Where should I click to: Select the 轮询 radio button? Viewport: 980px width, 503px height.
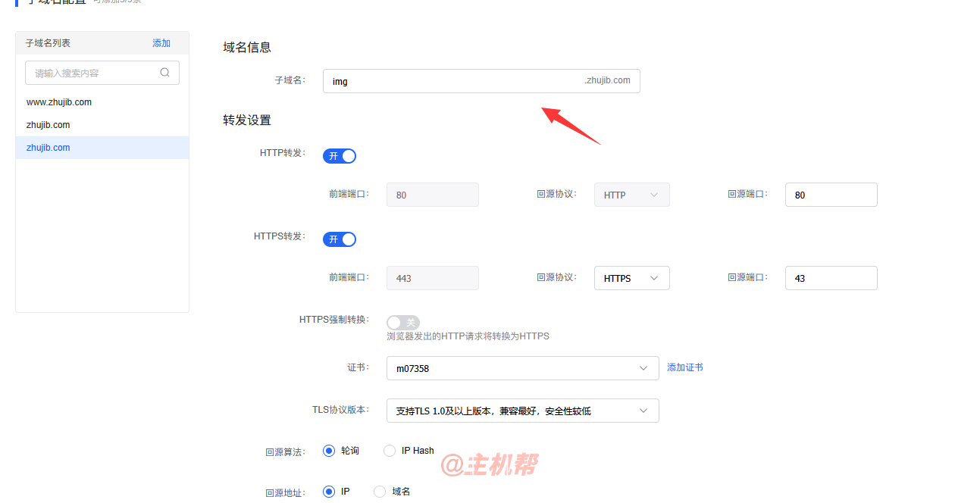click(x=329, y=451)
